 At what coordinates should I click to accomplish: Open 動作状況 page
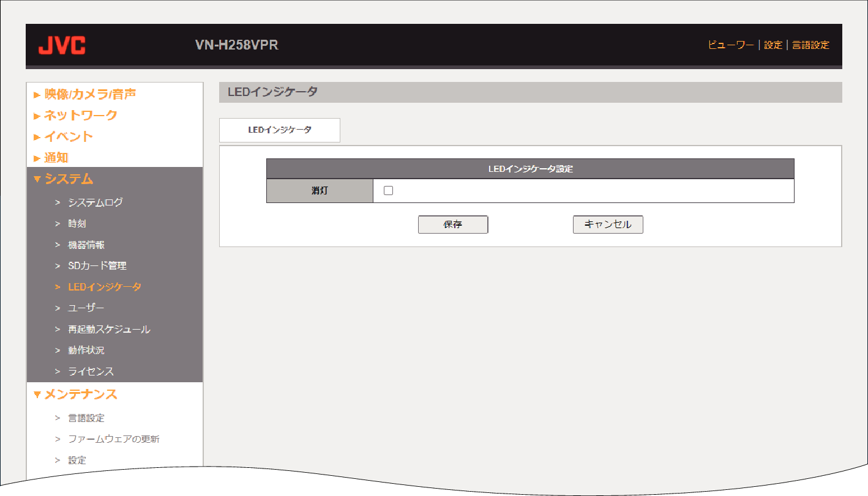[86, 350]
